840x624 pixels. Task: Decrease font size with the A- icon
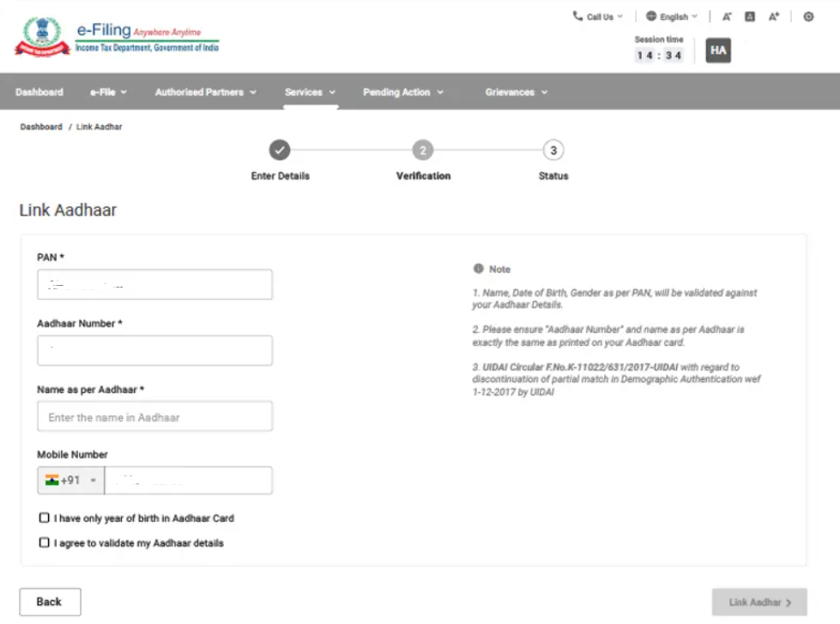point(727,16)
